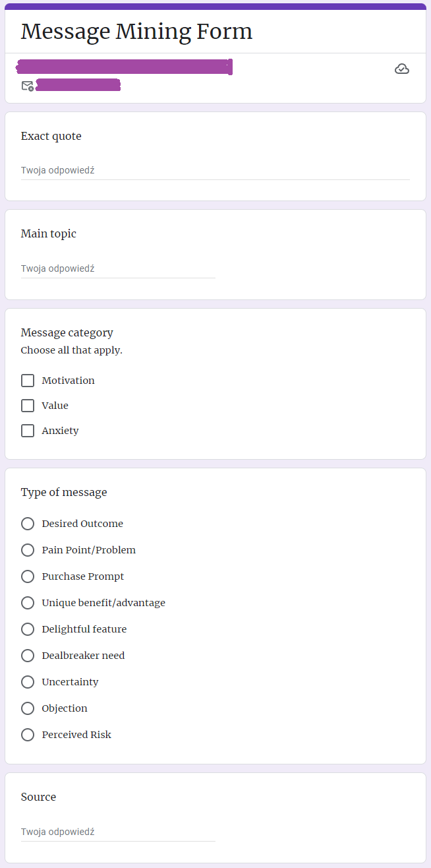Select the Perceived Risk option
431x868 pixels.
(28, 734)
